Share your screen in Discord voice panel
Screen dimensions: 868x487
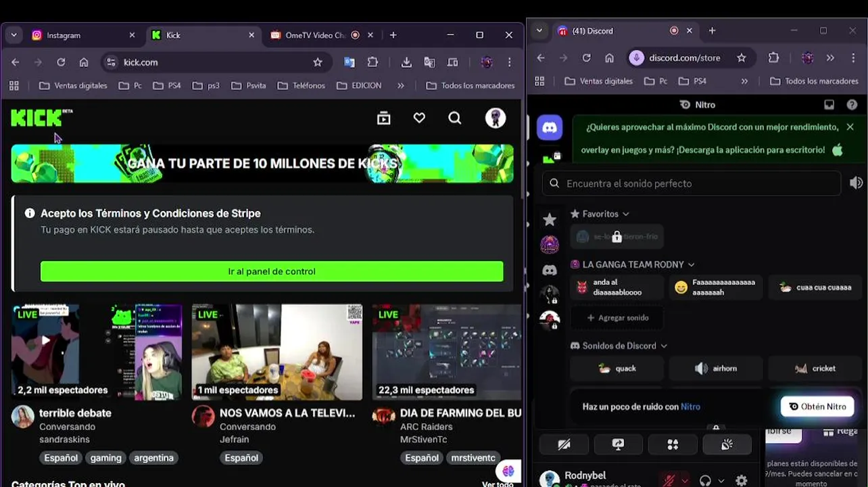[x=618, y=444]
